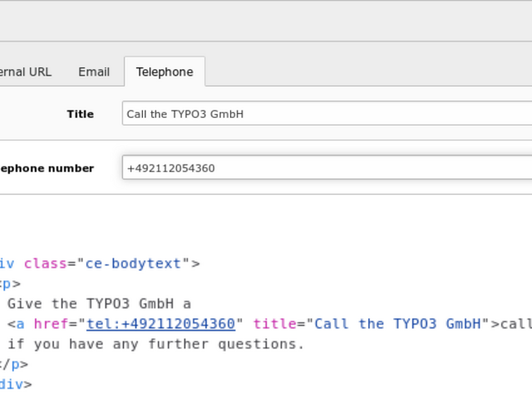Click the pink class attribute name
This screenshot has height=399, width=532.
[x=44, y=264]
